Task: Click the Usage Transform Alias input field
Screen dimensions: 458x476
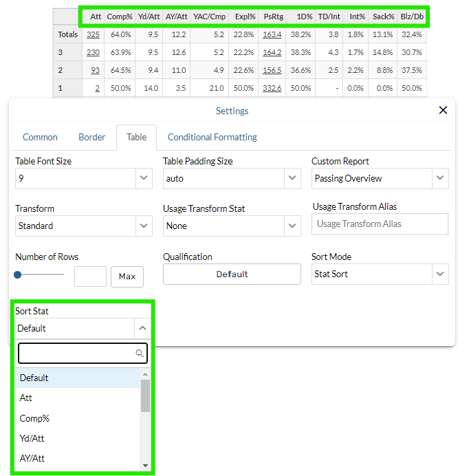Action: (380, 224)
